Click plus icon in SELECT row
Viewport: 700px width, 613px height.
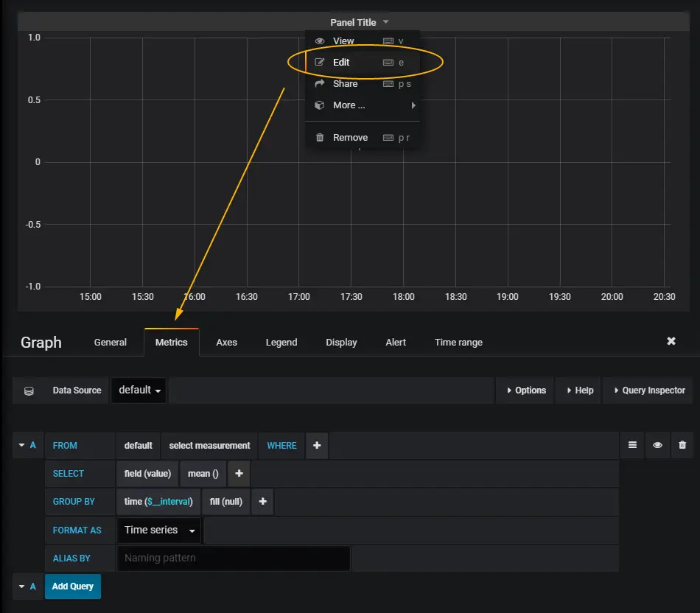click(x=239, y=474)
